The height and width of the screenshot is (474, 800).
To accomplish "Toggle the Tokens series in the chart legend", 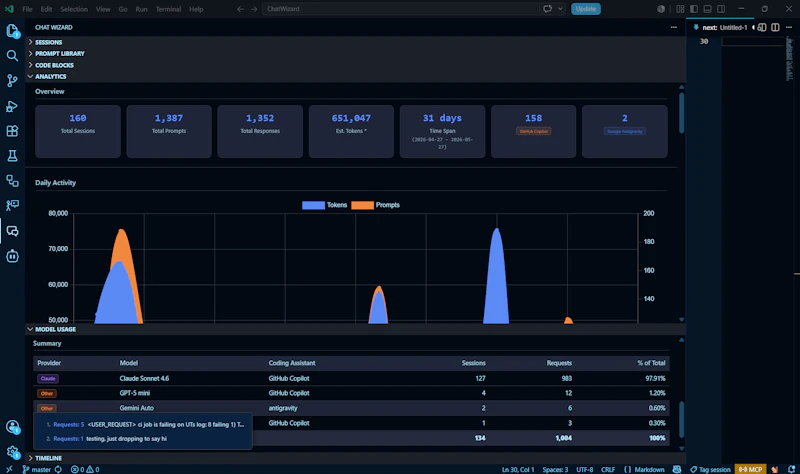I will pyautogui.click(x=324, y=205).
